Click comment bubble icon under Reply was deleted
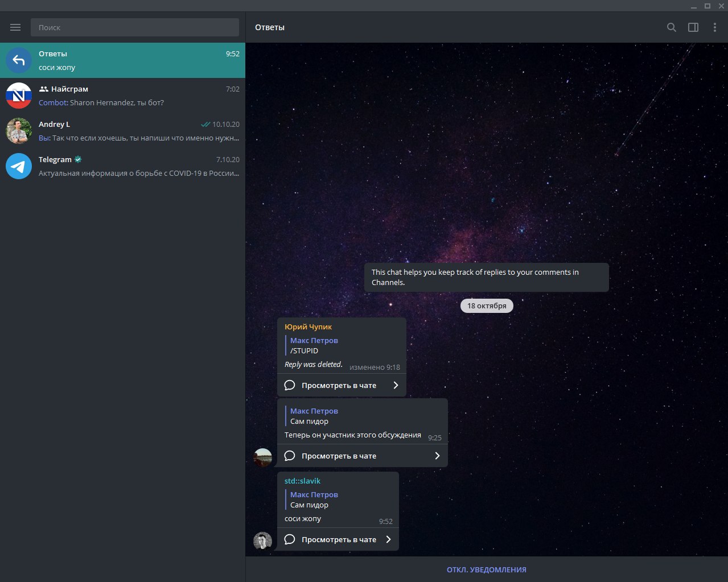Viewport: 728px width, 582px height. click(x=290, y=385)
